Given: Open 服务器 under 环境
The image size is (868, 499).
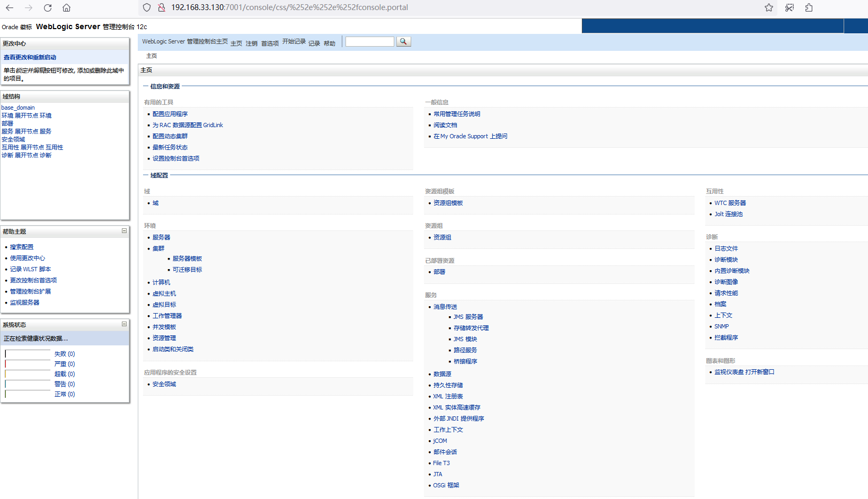Looking at the screenshot, I should pos(162,237).
